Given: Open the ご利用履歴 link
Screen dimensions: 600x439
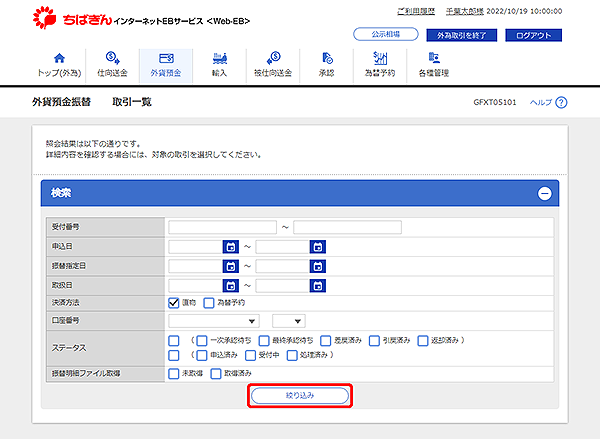Looking at the screenshot, I should 416,11.
